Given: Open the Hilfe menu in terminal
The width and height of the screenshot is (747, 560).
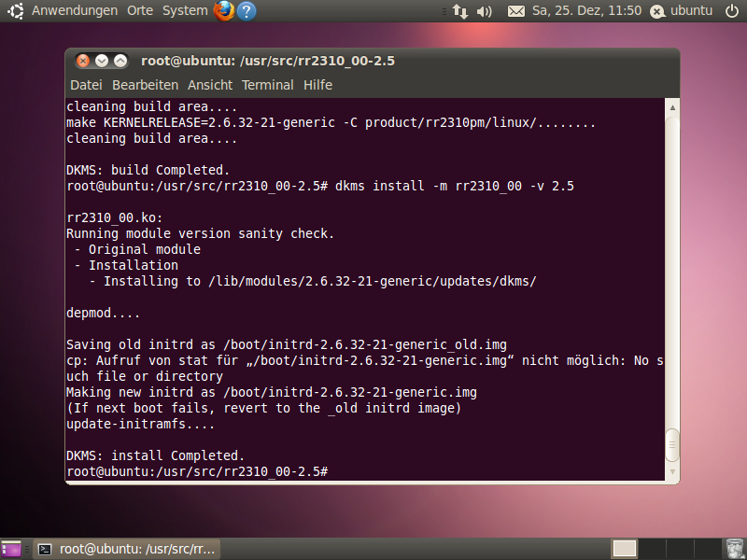Looking at the screenshot, I should point(317,85).
